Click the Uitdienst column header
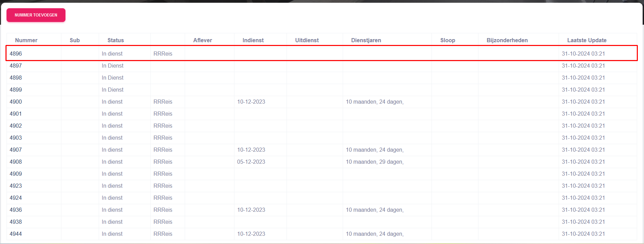 click(x=307, y=40)
